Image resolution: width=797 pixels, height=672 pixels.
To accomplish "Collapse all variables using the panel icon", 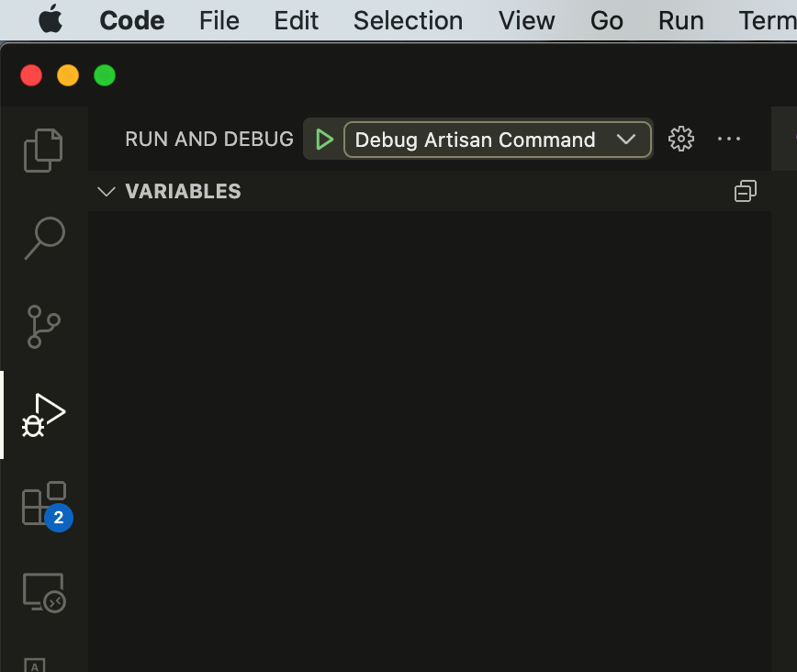I will (745, 191).
